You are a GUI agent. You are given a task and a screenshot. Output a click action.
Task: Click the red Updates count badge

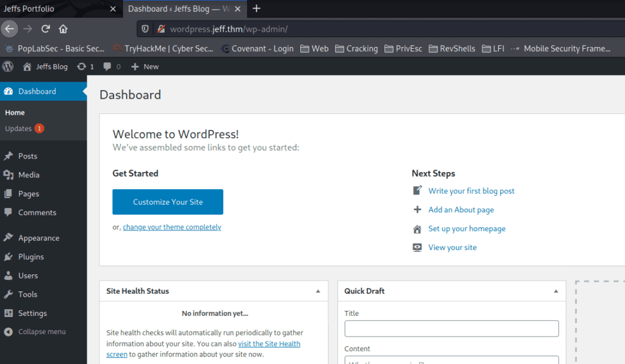point(40,129)
